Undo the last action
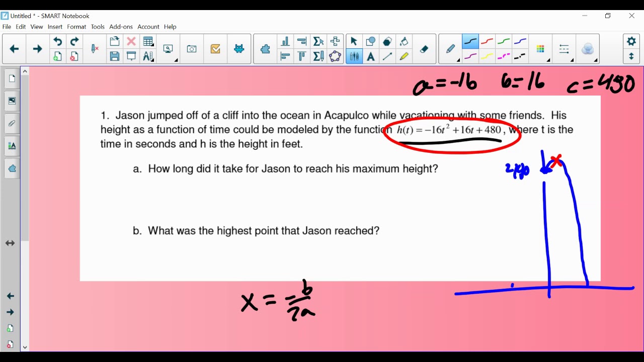This screenshot has height=362, width=644. [58, 41]
